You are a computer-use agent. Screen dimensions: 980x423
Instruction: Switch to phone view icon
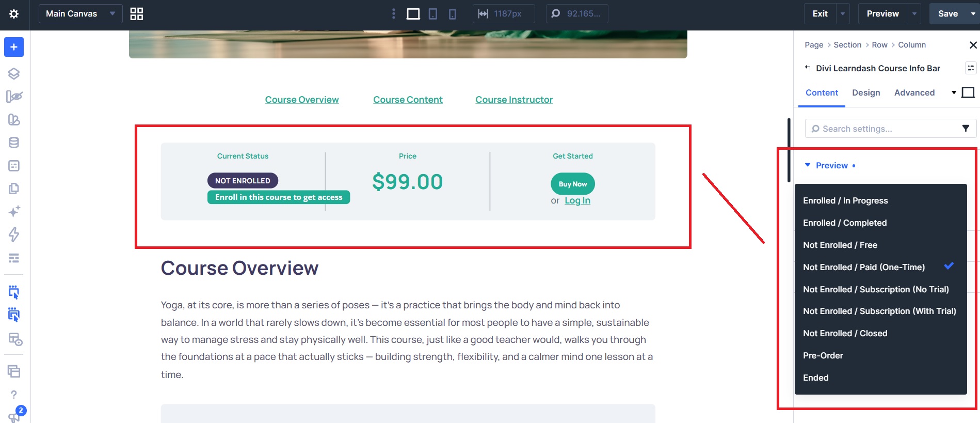[x=453, y=14]
